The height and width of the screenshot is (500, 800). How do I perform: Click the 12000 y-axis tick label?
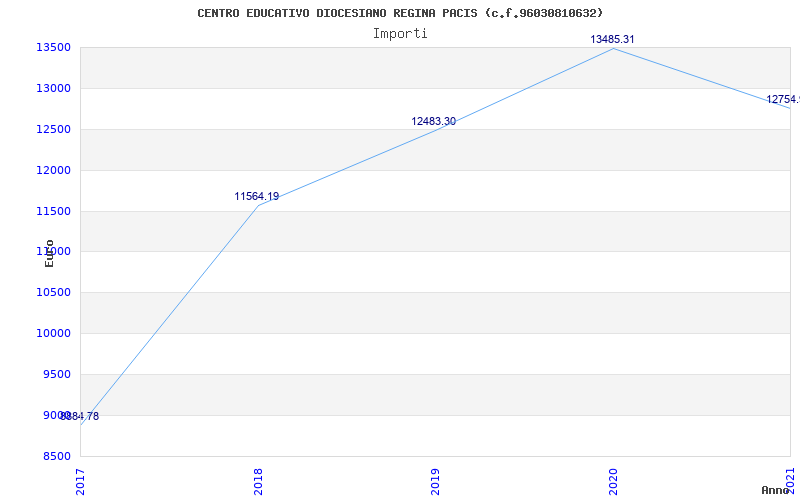coord(52,170)
